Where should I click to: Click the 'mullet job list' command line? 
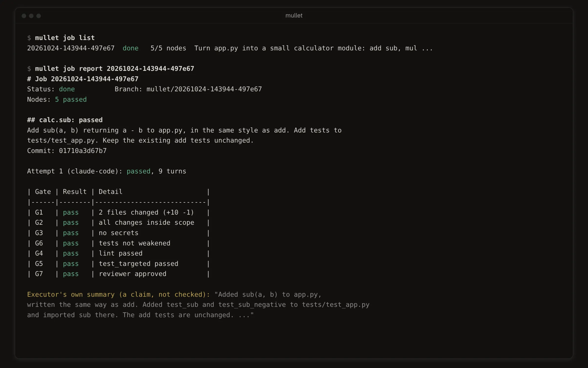coord(61,38)
